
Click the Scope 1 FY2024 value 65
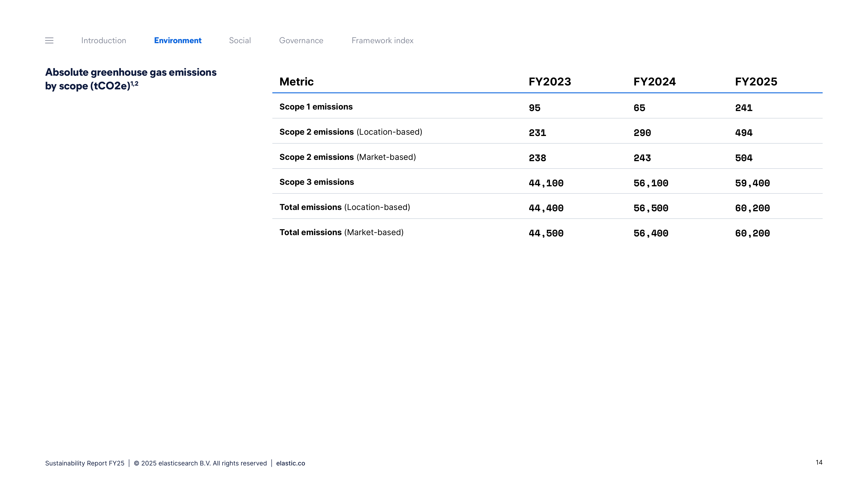coord(639,108)
